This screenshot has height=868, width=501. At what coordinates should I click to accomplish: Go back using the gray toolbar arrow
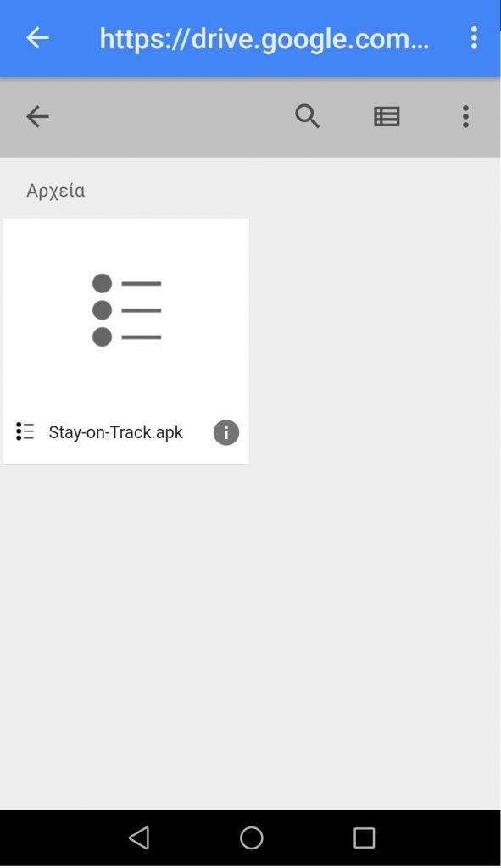pos(37,117)
